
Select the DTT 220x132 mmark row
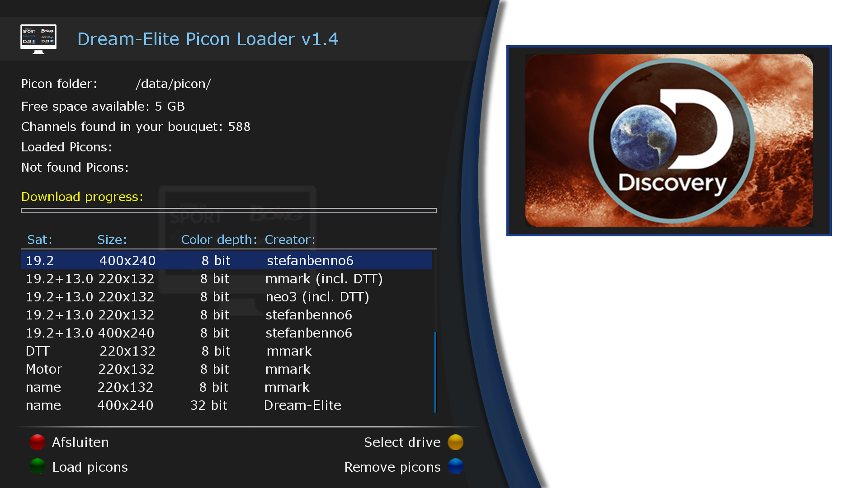[226, 351]
